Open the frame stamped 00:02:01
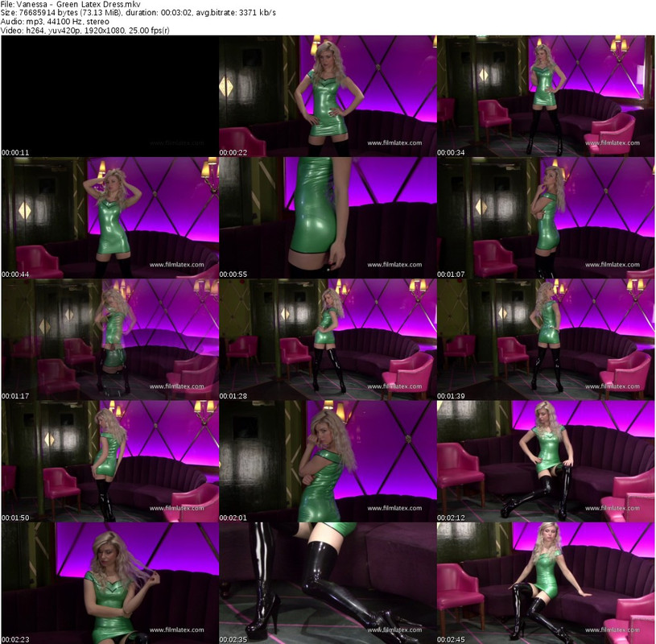The height and width of the screenshot is (644, 656). [x=328, y=461]
